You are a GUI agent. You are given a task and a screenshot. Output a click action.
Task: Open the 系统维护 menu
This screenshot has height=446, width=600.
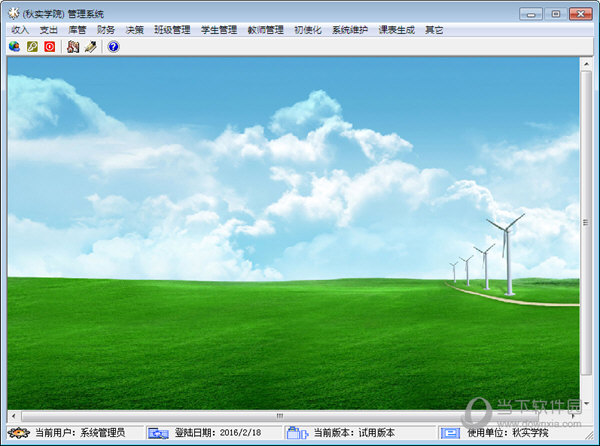tap(350, 30)
